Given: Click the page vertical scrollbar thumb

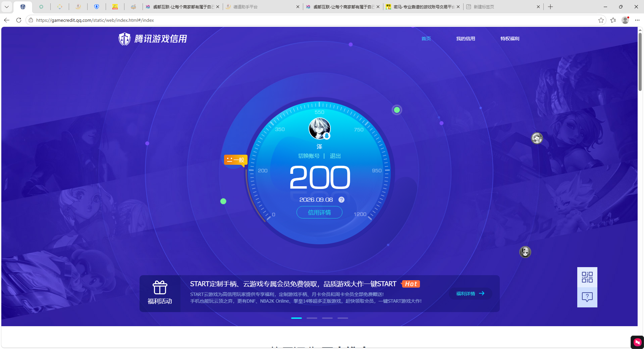Looking at the screenshot, I should [640, 61].
